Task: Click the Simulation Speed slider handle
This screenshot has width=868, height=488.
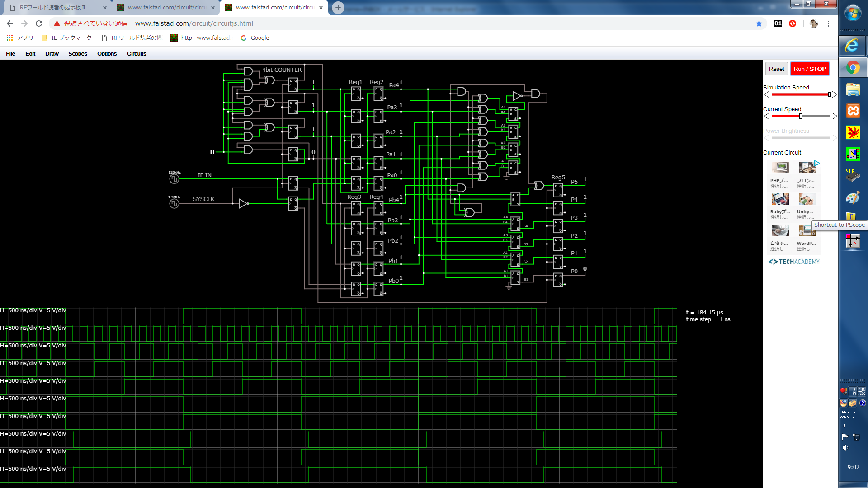Action: click(830, 94)
